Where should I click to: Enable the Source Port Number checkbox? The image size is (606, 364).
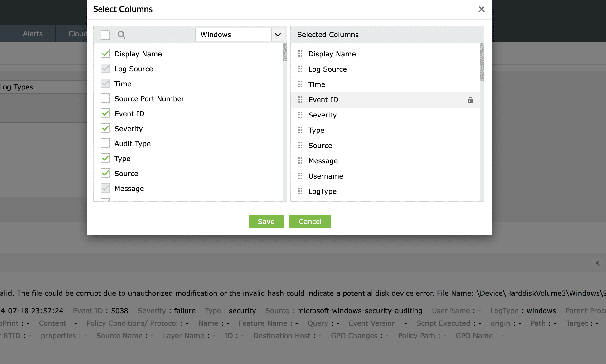105,98
